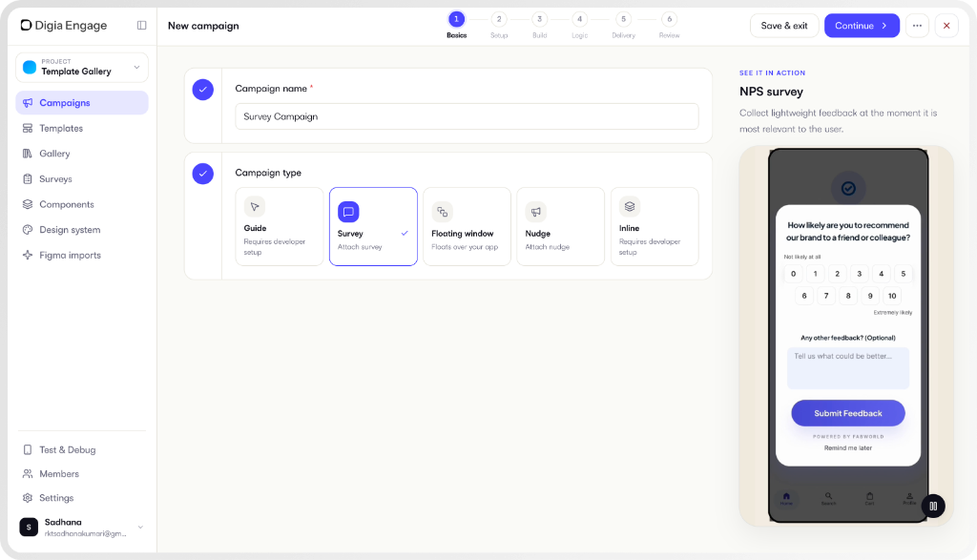Go to step 4 Logic
The image size is (977, 560).
click(x=579, y=26)
